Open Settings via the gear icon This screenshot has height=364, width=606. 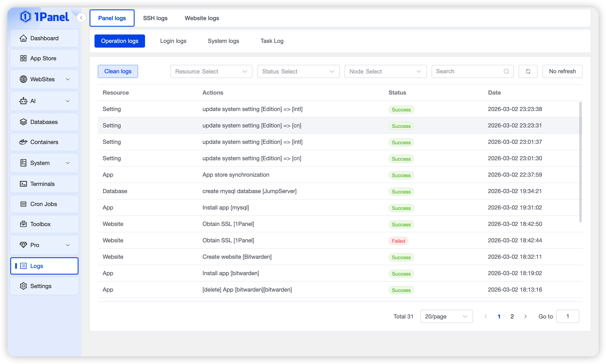point(23,286)
